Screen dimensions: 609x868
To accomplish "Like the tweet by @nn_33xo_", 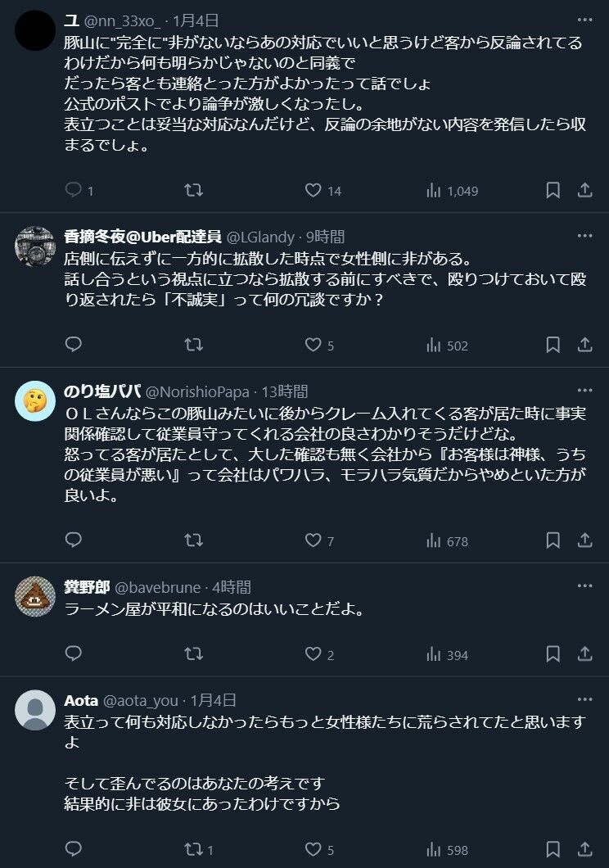I will click(x=313, y=191).
